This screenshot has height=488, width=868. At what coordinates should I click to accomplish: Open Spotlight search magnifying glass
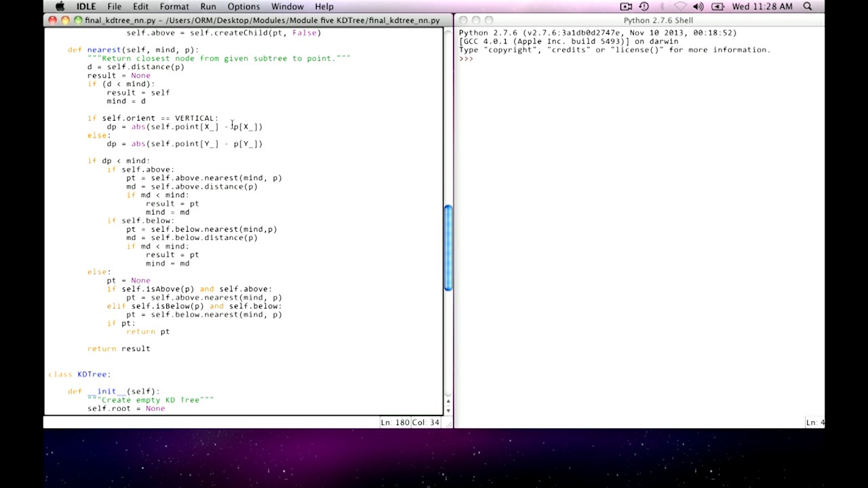pos(808,7)
